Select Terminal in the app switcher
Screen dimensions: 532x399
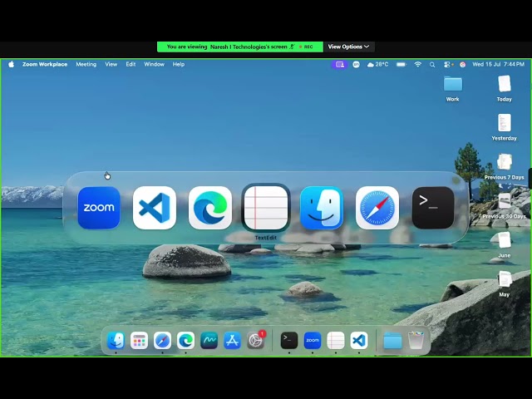pyautogui.click(x=433, y=208)
